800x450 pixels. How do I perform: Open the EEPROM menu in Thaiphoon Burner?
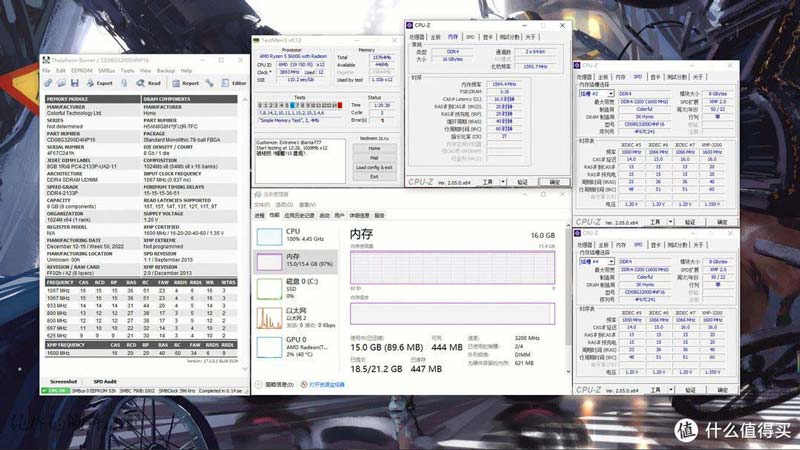82,70
